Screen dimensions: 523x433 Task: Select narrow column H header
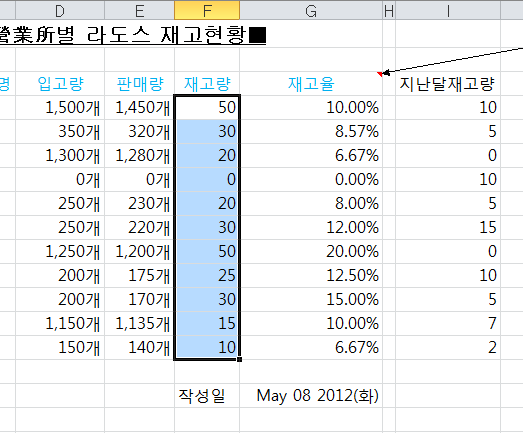click(x=389, y=11)
